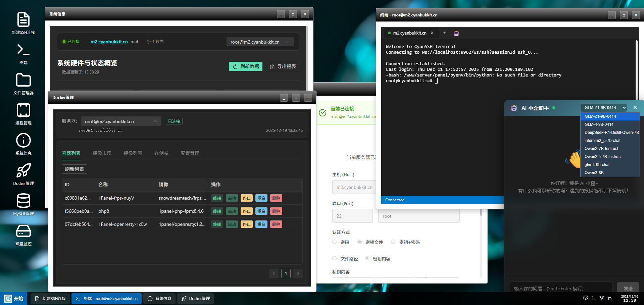Click the f5666beb0a... container ID cell
The width and height of the screenshot is (644, 305).
tap(78, 211)
